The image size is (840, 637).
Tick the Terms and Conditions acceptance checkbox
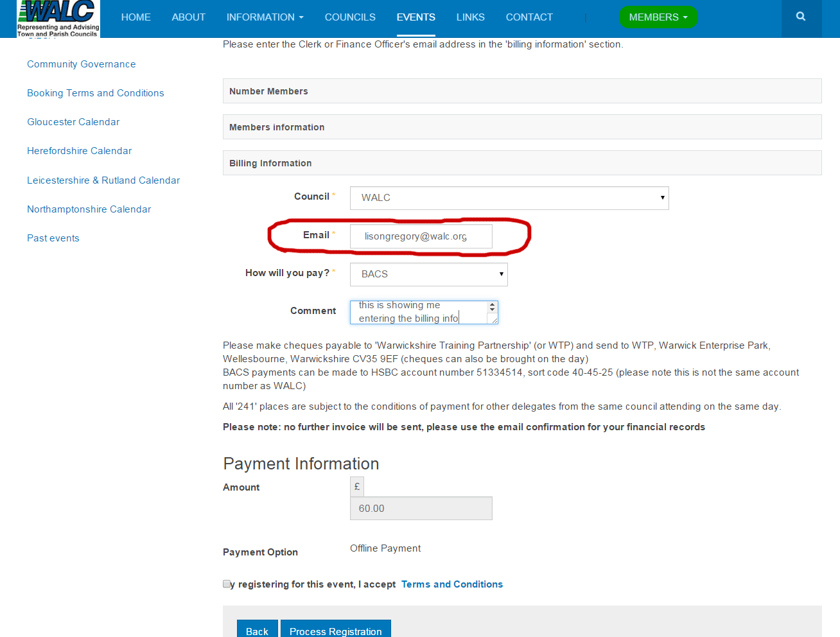coord(227,584)
